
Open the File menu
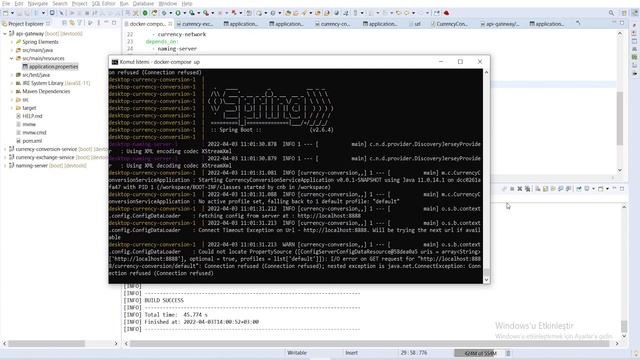(x=6, y=3)
